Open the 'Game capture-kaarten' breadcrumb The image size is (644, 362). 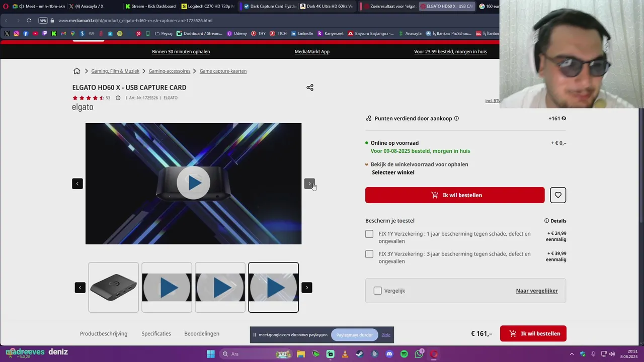click(223, 71)
